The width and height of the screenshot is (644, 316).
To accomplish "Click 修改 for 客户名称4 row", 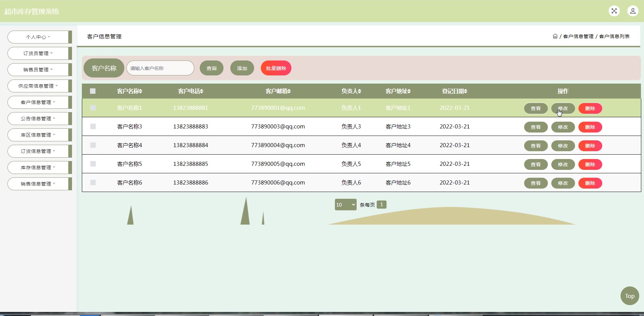I will [563, 146].
